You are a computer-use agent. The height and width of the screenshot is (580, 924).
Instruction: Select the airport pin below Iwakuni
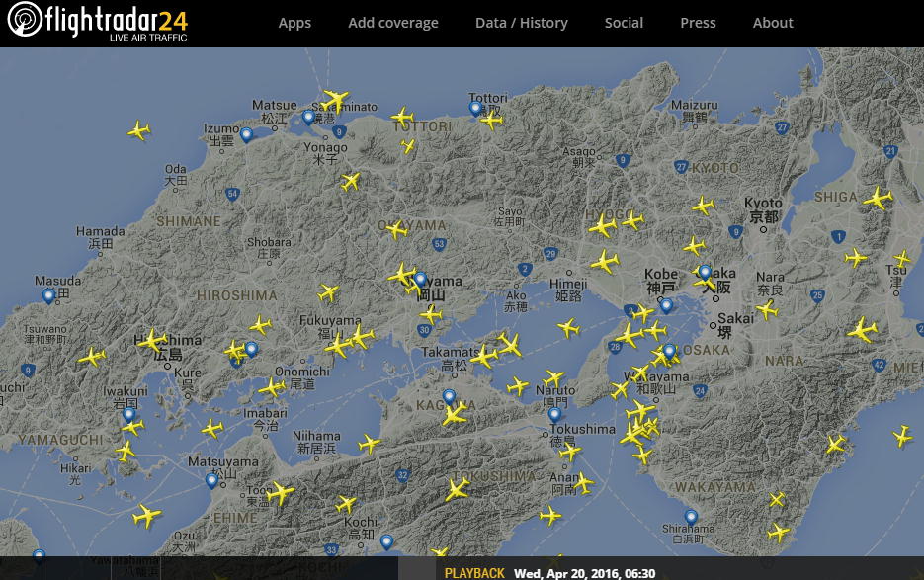tap(127, 415)
